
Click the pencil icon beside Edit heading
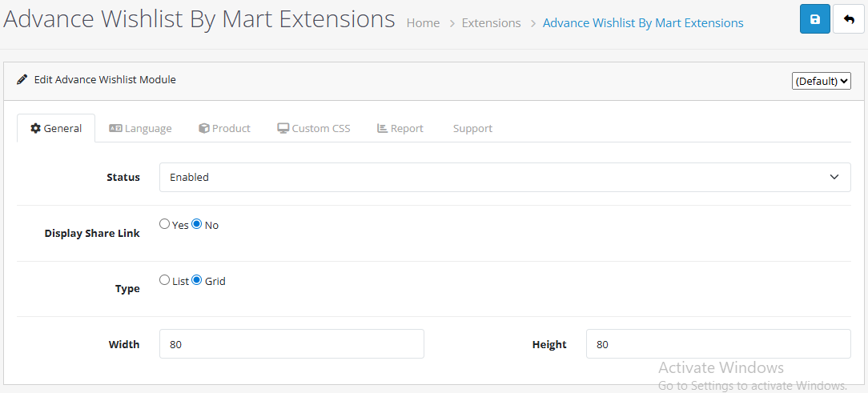tap(22, 80)
